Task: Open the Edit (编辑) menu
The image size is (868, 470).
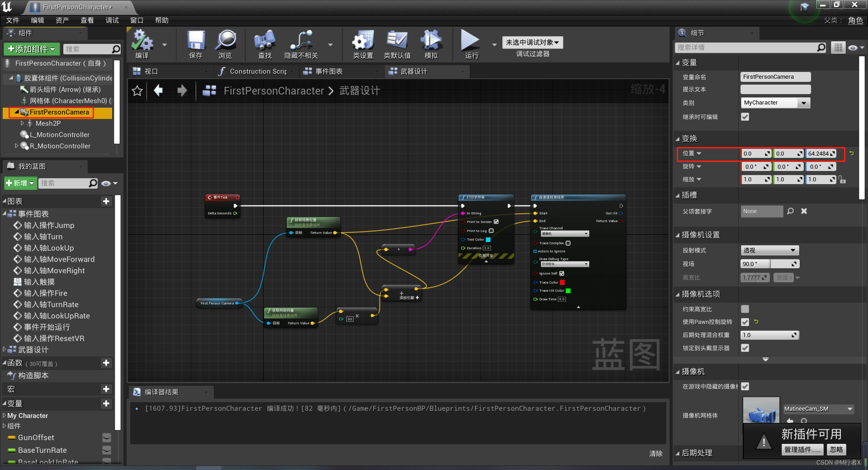Action: (x=38, y=20)
